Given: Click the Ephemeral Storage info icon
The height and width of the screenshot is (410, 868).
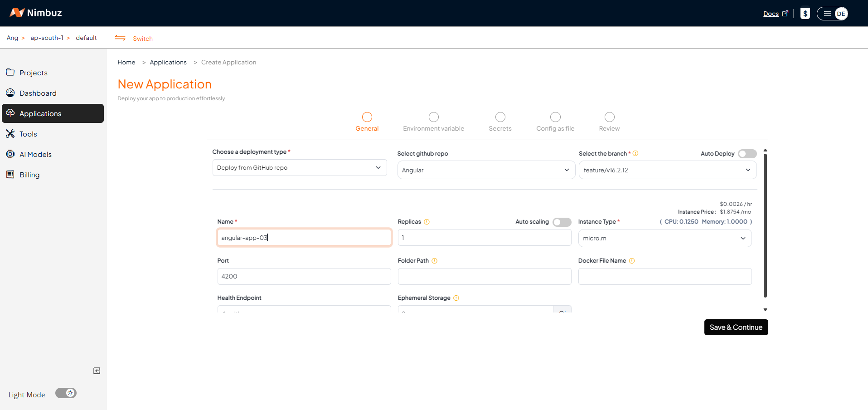Looking at the screenshot, I should click(x=456, y=298).
